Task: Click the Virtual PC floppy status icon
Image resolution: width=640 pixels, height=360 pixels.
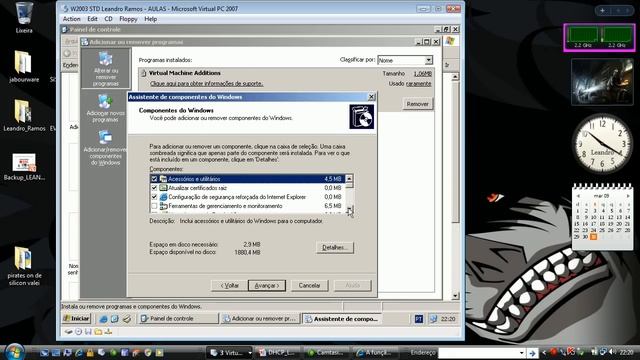Action: point(88,332)
